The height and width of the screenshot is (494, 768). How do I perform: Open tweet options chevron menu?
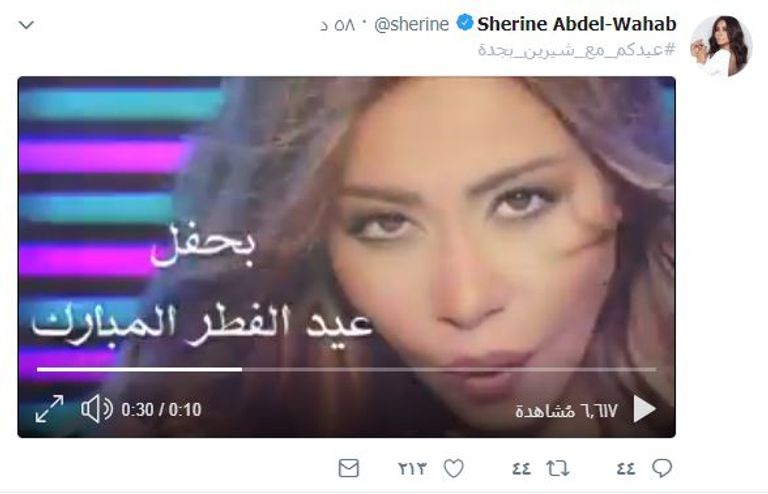pyautogui.click(x=26, y=24)
